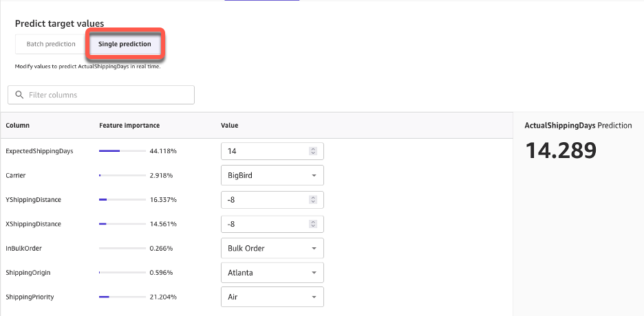This screenshot has height=316, width=644.
Task: Expand the InBulkOrder dropdown
Action: [x=272, y=248]
